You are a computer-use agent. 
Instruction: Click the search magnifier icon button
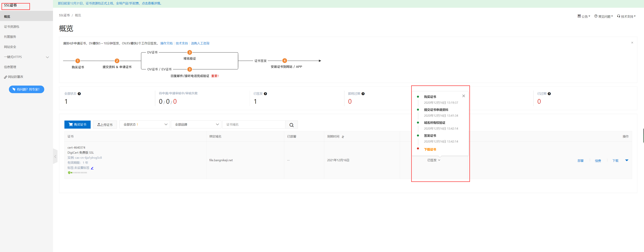[x=291, y=125]
